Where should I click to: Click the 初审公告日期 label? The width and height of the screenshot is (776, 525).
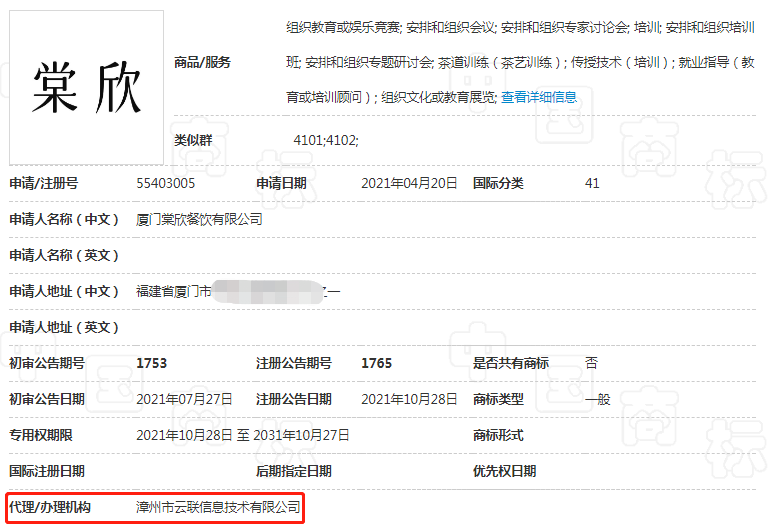(x=47, y=399)
